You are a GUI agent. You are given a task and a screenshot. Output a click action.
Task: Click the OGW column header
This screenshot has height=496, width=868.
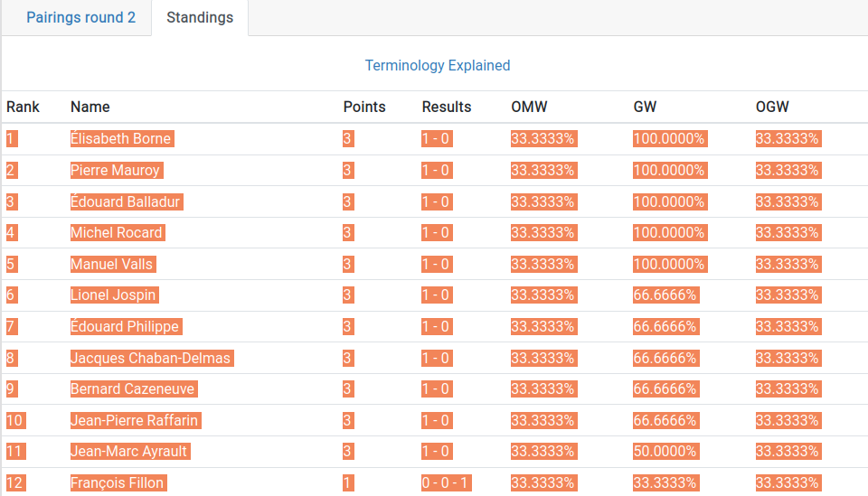coord(772,107)
